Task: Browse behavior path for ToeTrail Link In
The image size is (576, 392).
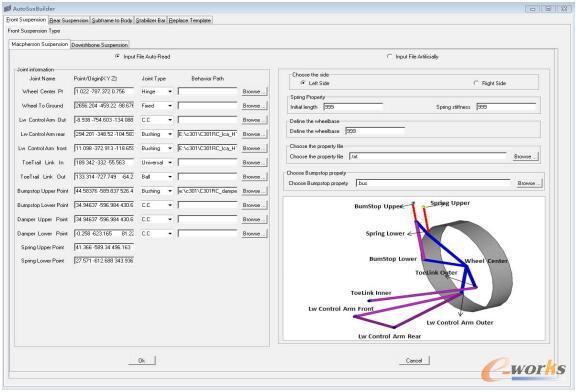Action: [254, 162]
